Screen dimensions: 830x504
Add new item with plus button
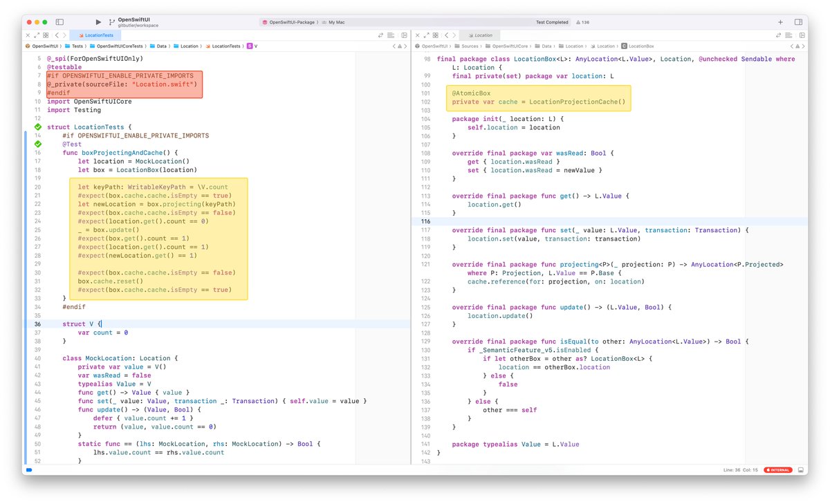coord(780,22)
